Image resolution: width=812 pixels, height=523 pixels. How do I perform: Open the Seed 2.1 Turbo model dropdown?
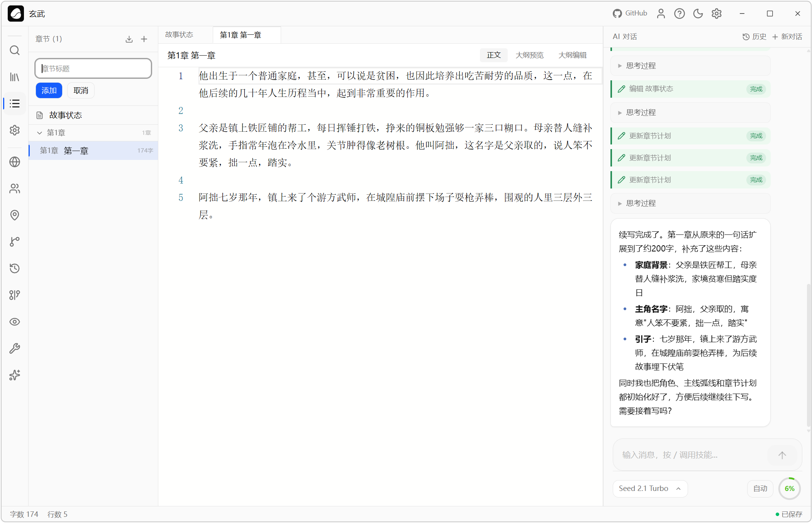650,489
